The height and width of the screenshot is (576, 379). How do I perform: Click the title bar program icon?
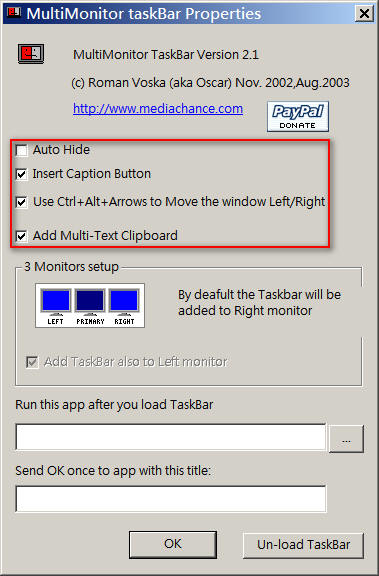coord(14,14)
